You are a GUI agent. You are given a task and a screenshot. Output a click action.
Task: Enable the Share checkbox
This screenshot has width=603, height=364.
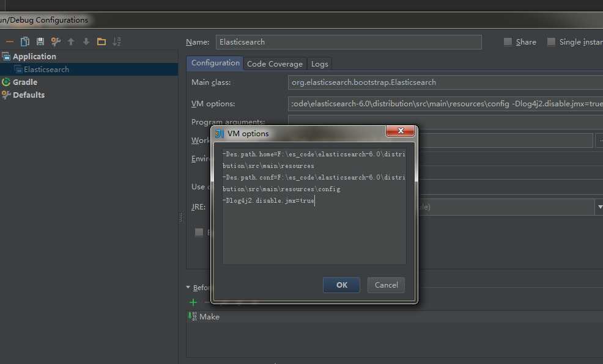[508, 42]
